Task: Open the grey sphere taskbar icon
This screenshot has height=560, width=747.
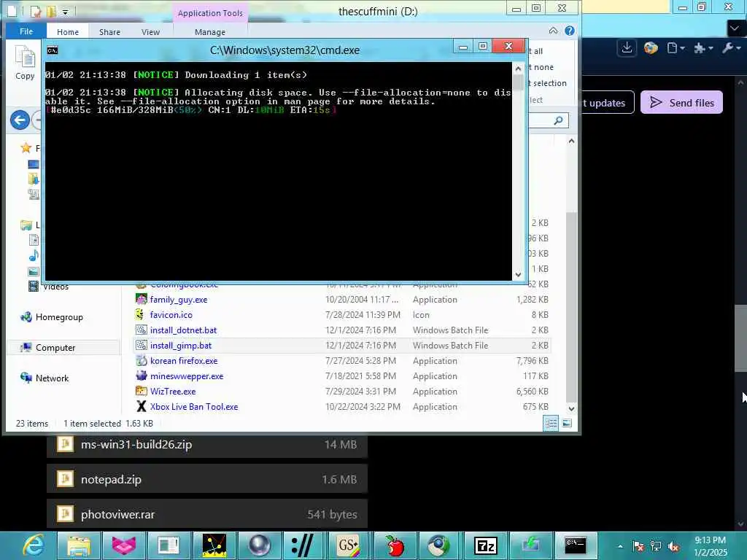Action: 260,545
